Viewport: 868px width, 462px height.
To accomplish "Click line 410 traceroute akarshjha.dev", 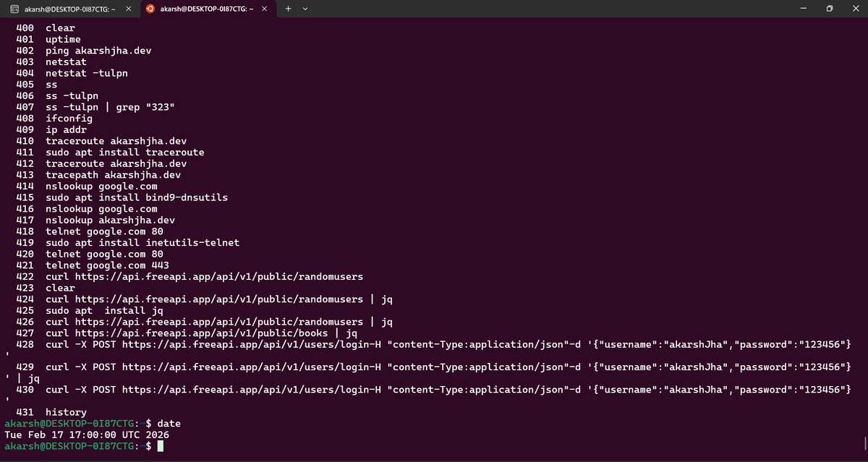I will click(x=101, y=141).
